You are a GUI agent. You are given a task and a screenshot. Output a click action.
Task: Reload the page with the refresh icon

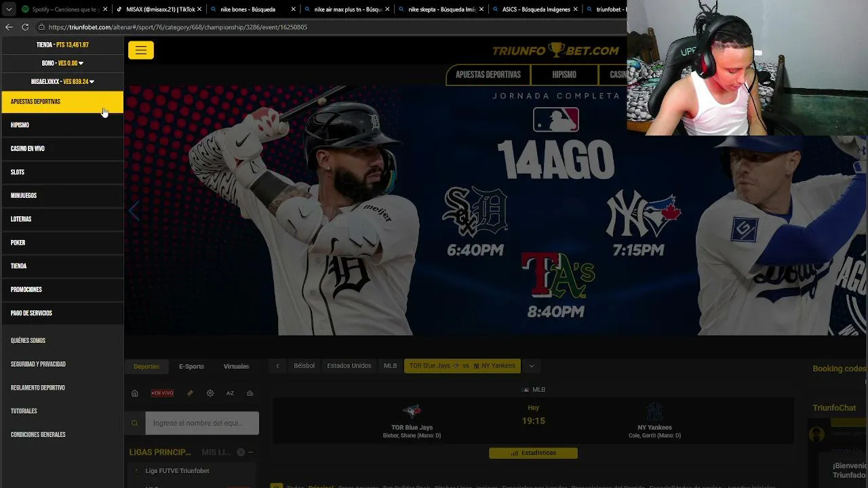pyautogui.click(x=25, y=27)
